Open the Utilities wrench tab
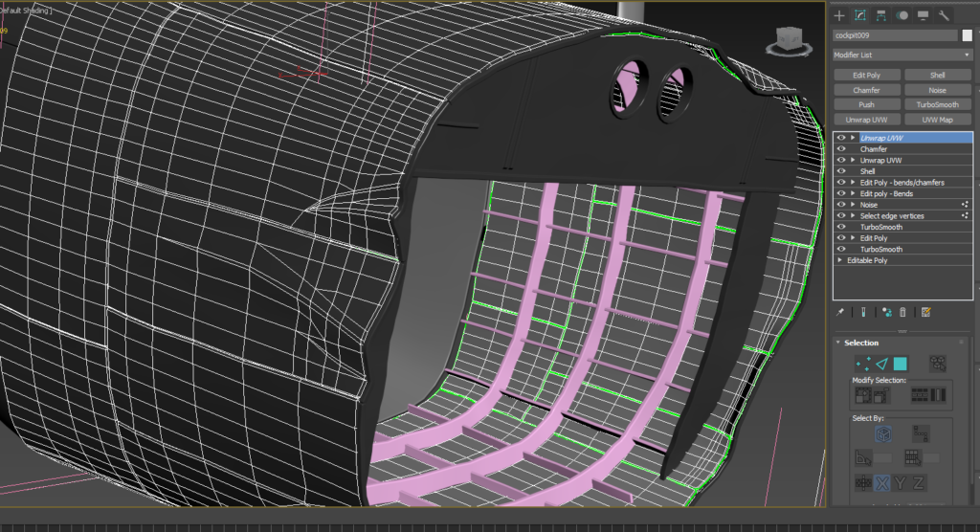 (x=944, y=16)
